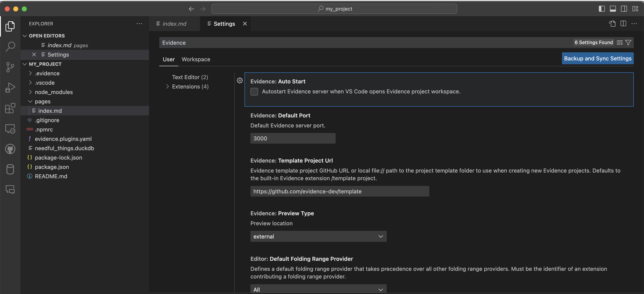Select Evidence Preview Type dropdown
The image size is (644, 294).
pyautogui.click(x=318, y=236)
